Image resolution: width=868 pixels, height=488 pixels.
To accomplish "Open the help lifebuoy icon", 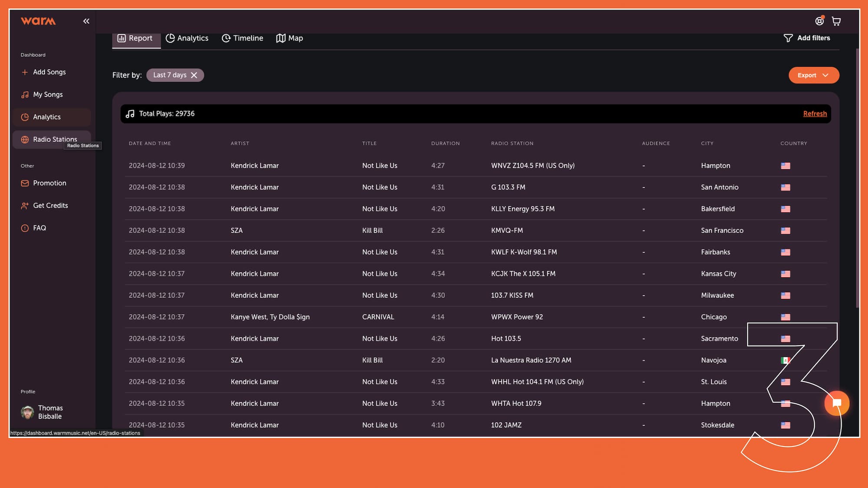I will [x=819, y=21].
